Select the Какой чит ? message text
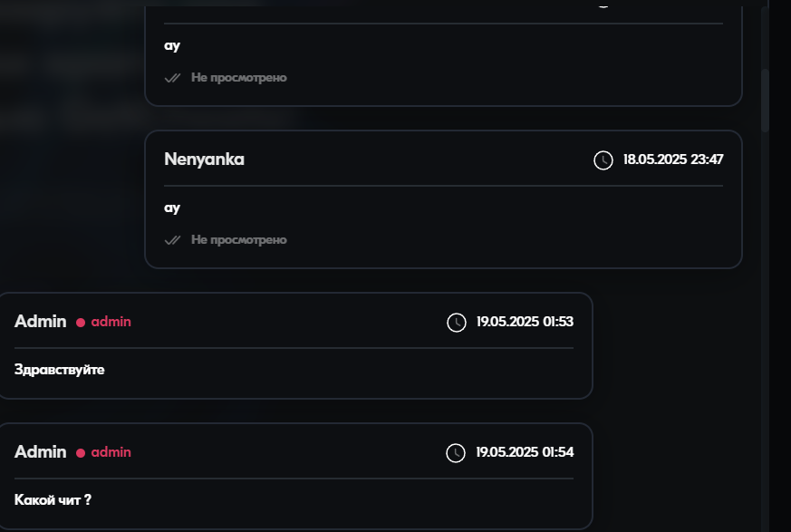This screenshot has width=791, height=532. 53,499
